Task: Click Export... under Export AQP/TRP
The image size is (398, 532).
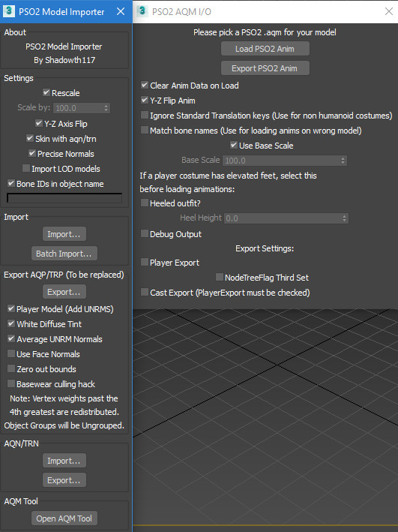Action: (x=64, y=292)
